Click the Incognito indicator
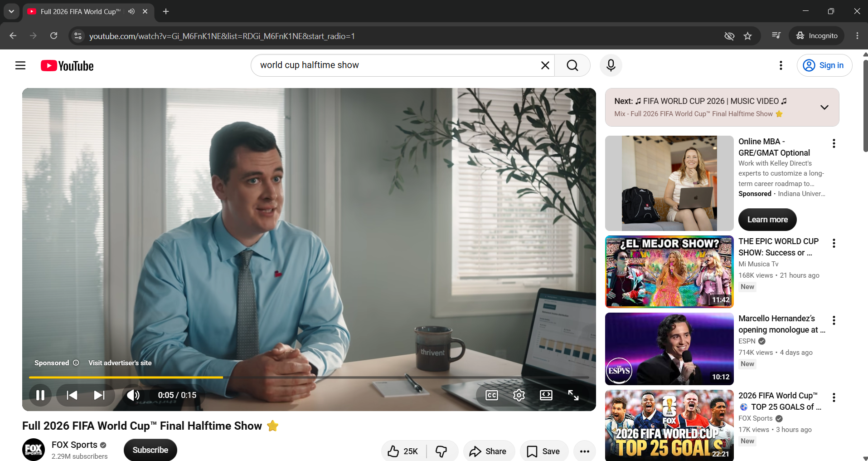868x461 pixels. [x=817, y=35]
